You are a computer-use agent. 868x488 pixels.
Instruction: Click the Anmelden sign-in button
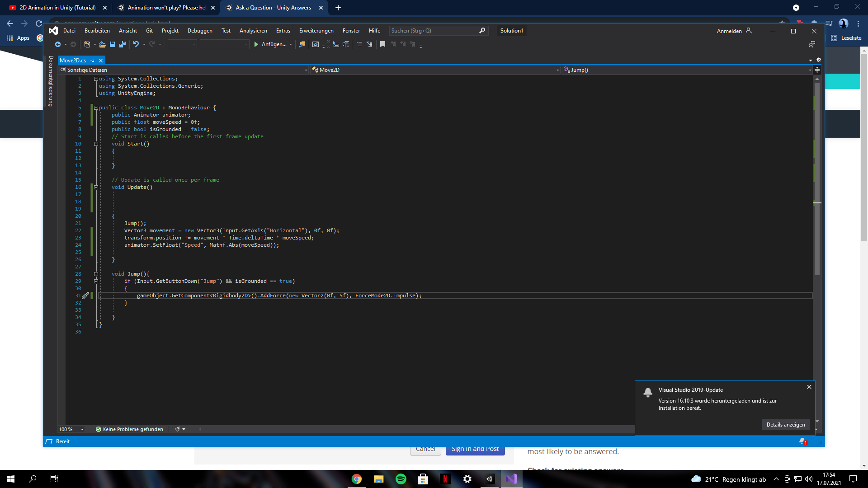tap(734, 31)
